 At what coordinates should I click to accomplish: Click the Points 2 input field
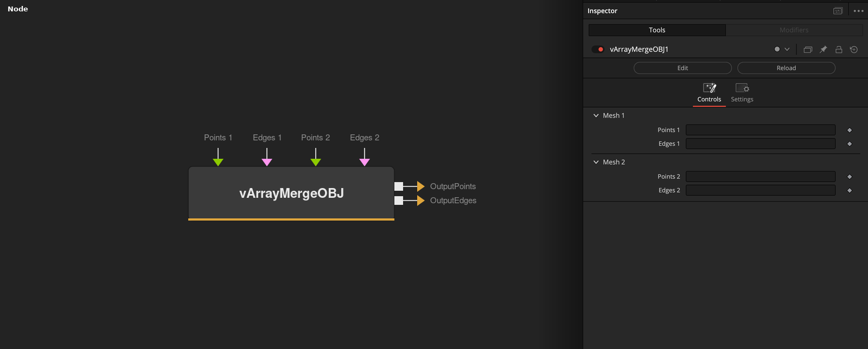tap(761, 177)
